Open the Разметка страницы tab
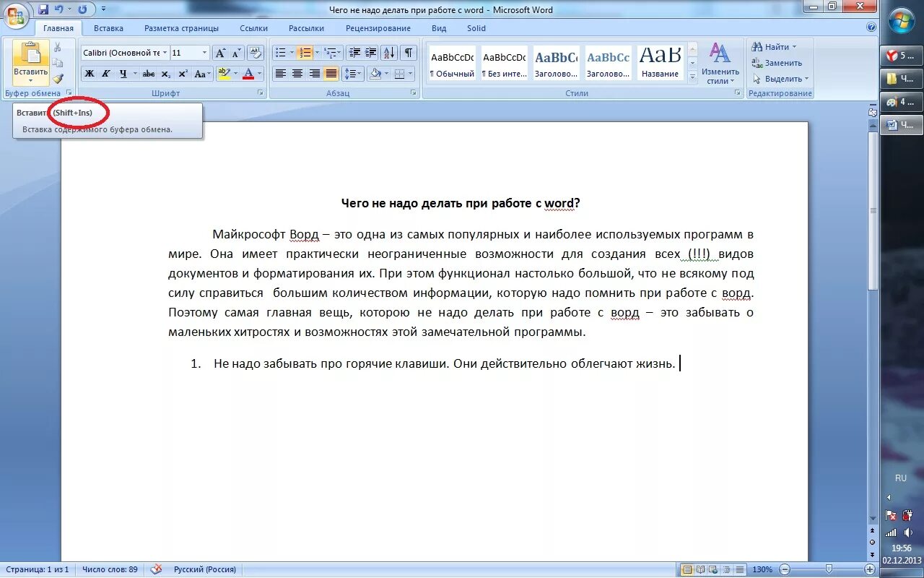This screenshot has height=578, width=924. (181, 28)
